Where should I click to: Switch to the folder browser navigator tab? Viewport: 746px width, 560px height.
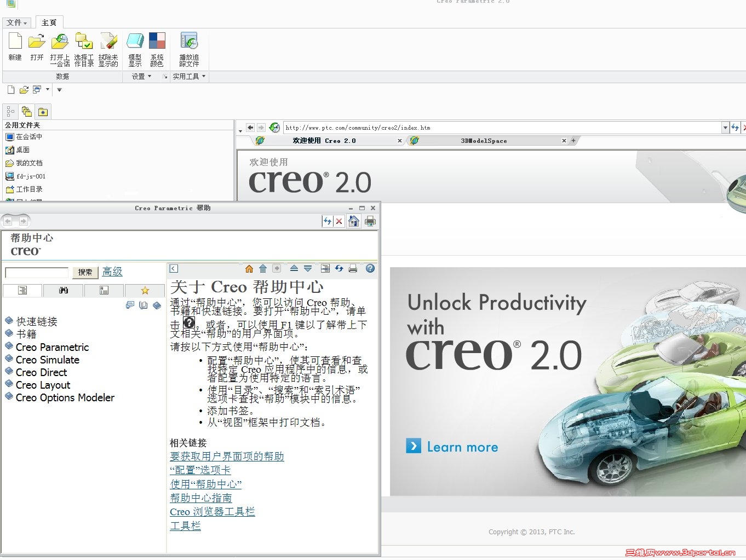[x=26, y=112]
